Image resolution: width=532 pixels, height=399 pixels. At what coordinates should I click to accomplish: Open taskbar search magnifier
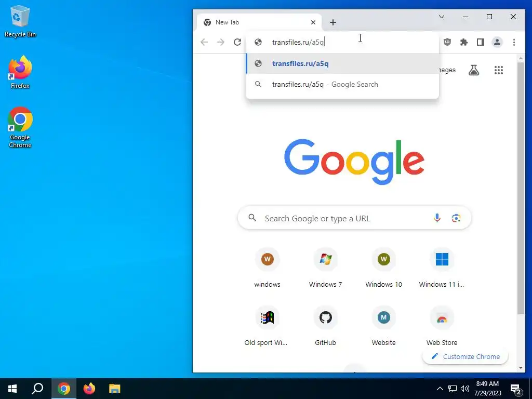(x=37, y=389)
